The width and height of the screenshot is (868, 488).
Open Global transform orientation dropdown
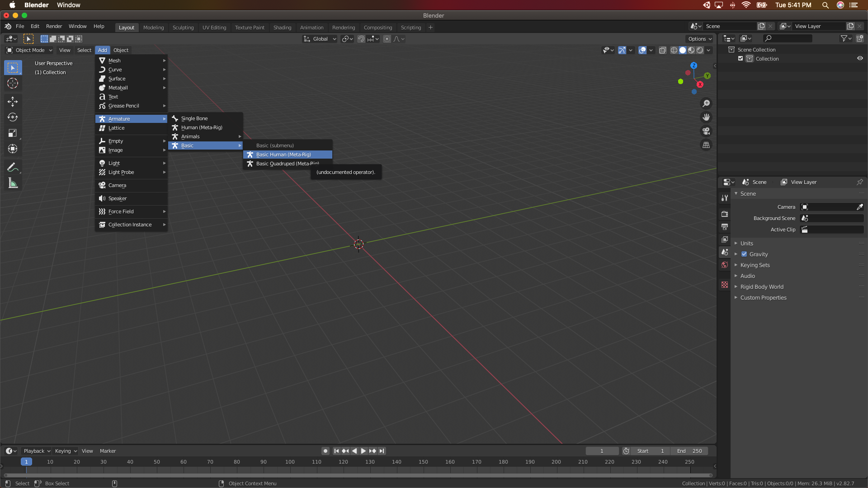click(x=320, y=39)
